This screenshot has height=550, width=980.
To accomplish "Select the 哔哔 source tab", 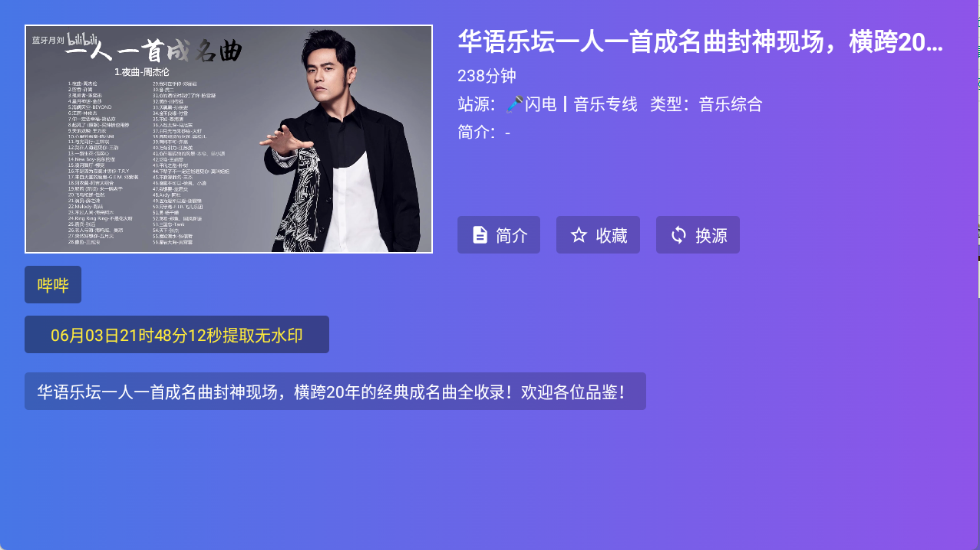I will 53,285.
